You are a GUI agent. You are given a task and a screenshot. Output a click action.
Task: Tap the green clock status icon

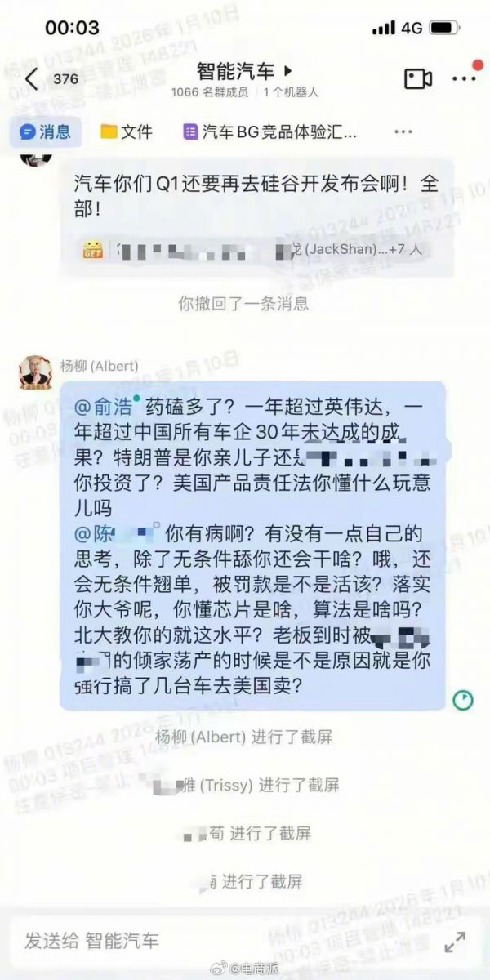tap(462, 699)
